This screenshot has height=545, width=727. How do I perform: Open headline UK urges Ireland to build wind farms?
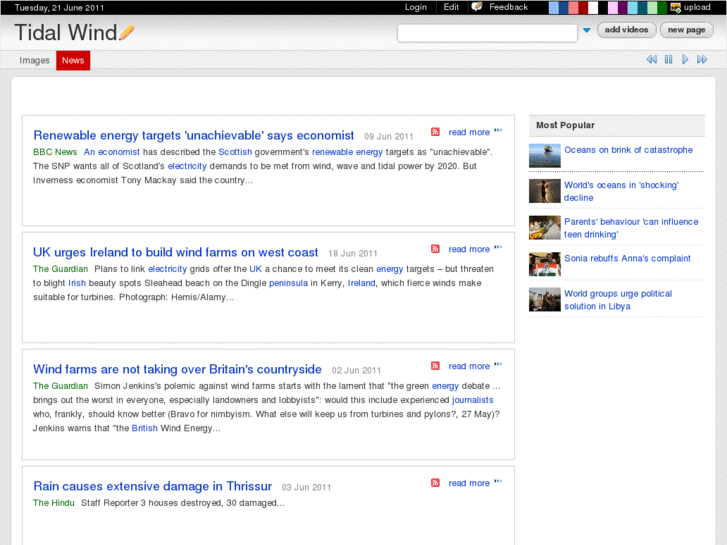(x=175, y=252)
